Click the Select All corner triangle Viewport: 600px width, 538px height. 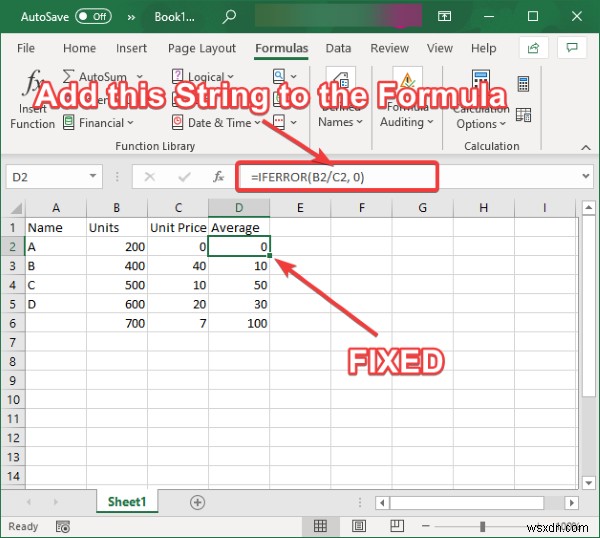15,209
